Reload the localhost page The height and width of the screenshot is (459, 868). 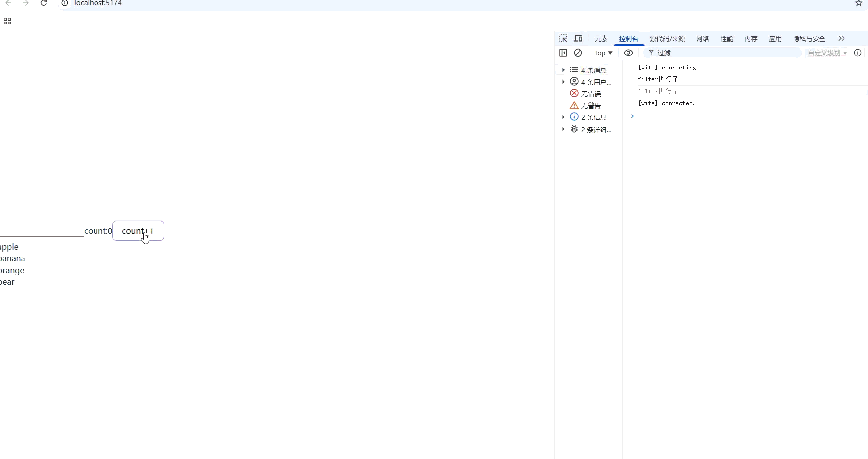point(44,3)
